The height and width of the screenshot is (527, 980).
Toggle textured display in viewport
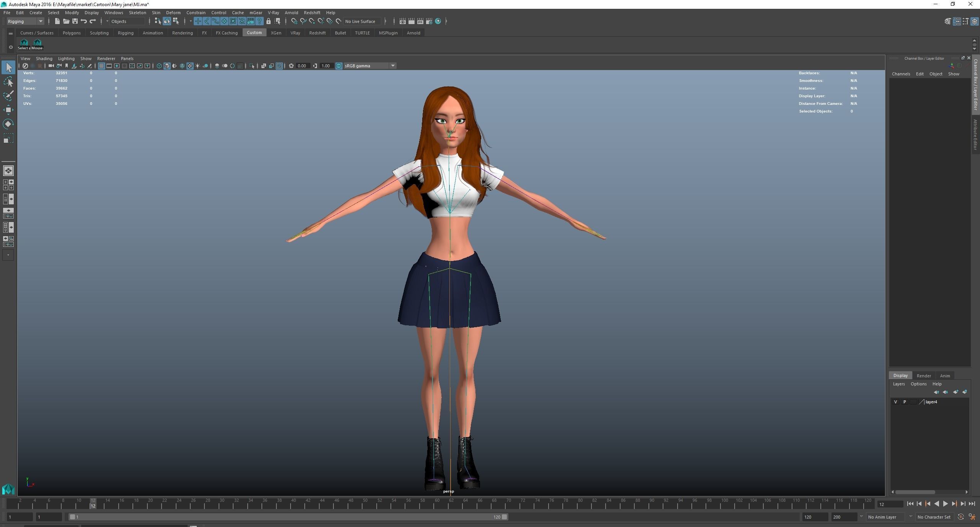pyautogui.click(x=190, y=66)
